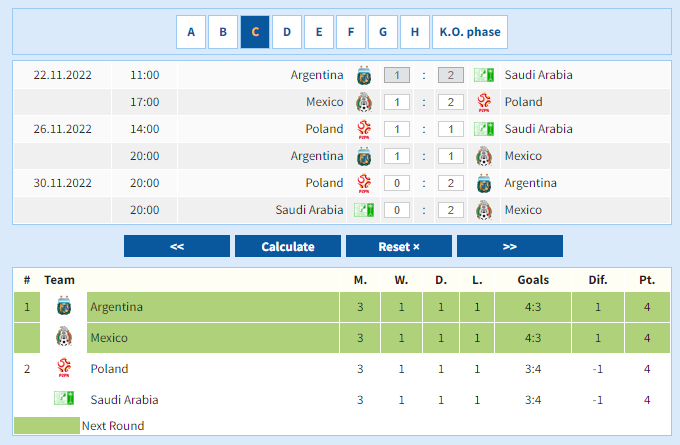Screen dimensions: 680x445
Task: Click Mexico crest in standings table
Action: [x=64, y=338]
